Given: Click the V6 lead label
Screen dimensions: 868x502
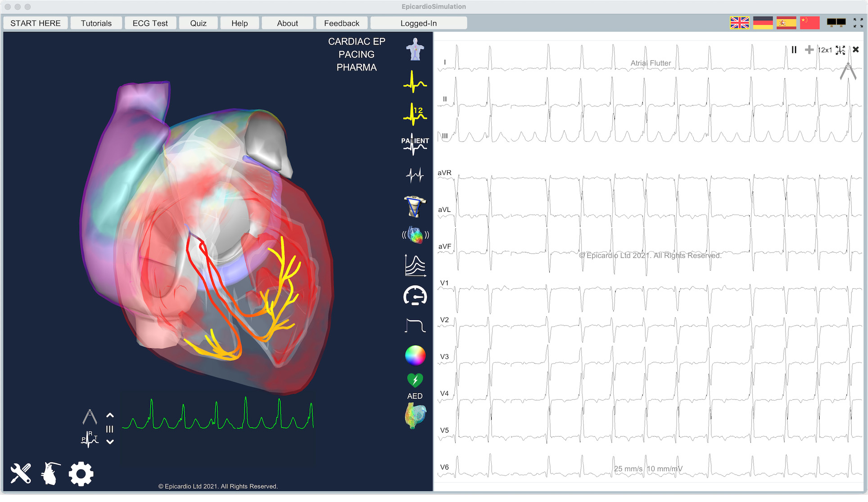Looking at the screenshot, I should (x=444, y=467).
